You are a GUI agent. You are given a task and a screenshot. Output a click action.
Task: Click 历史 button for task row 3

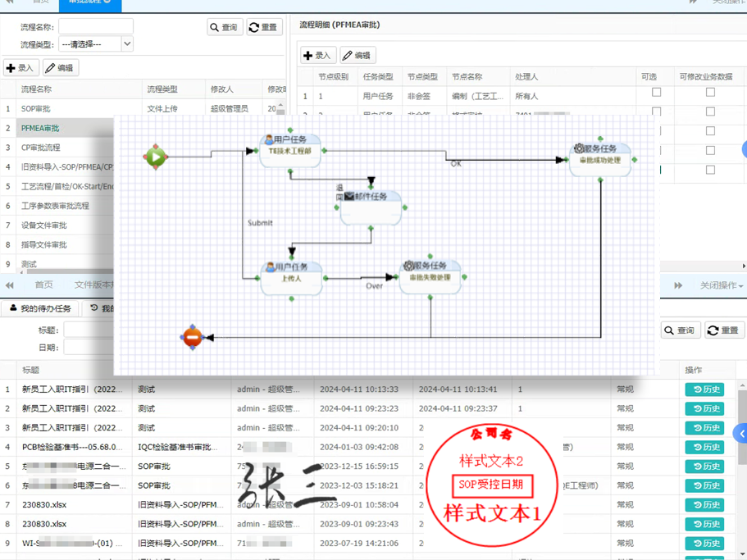(704, 428)
